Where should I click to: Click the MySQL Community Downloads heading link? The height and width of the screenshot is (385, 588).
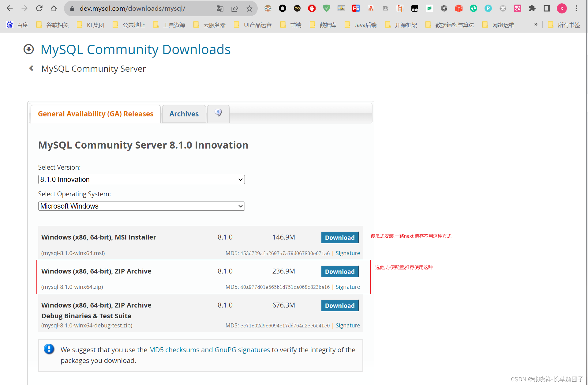click(x=136, y=50)
